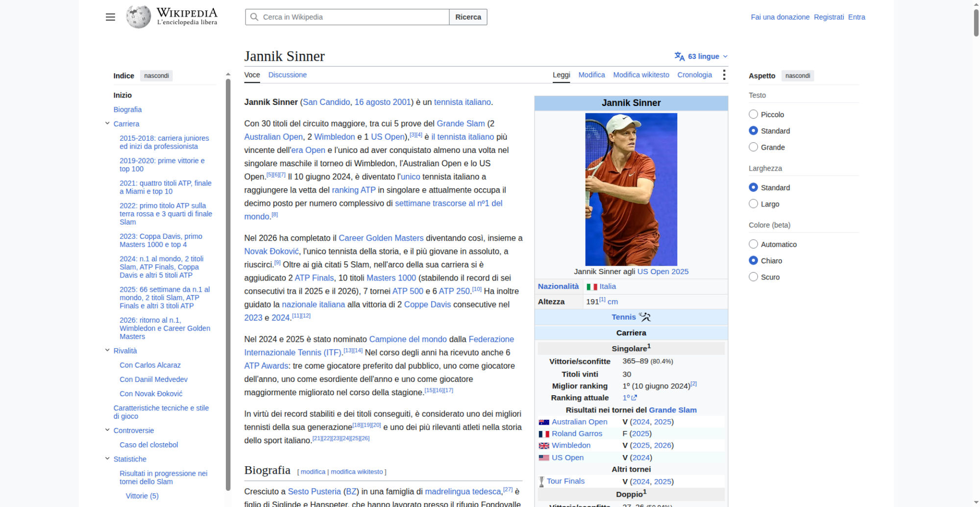Open the Cronologia tab
This screenshot has height=507, width=980.
click(695, 75)
